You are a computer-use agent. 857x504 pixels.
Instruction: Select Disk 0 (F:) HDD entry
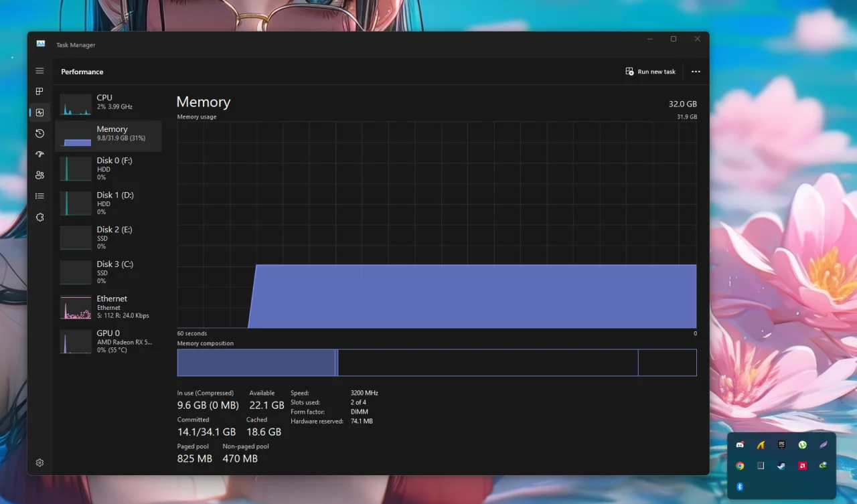pyautogui.click(x=108, y=169)
